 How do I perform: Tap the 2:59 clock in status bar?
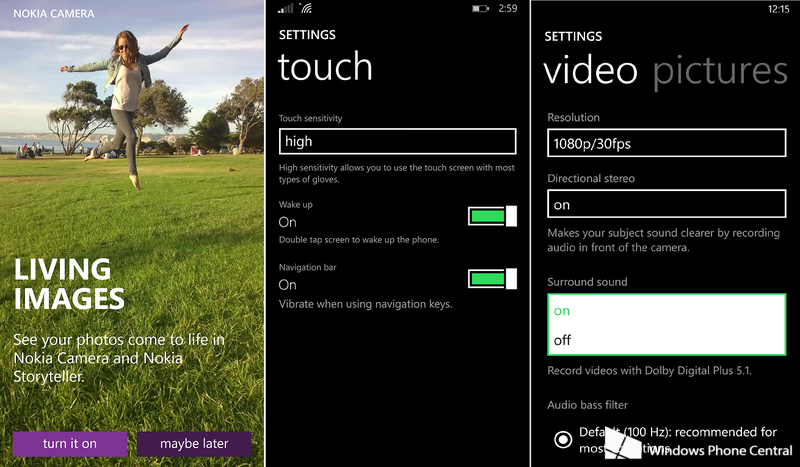coord(509,8)
